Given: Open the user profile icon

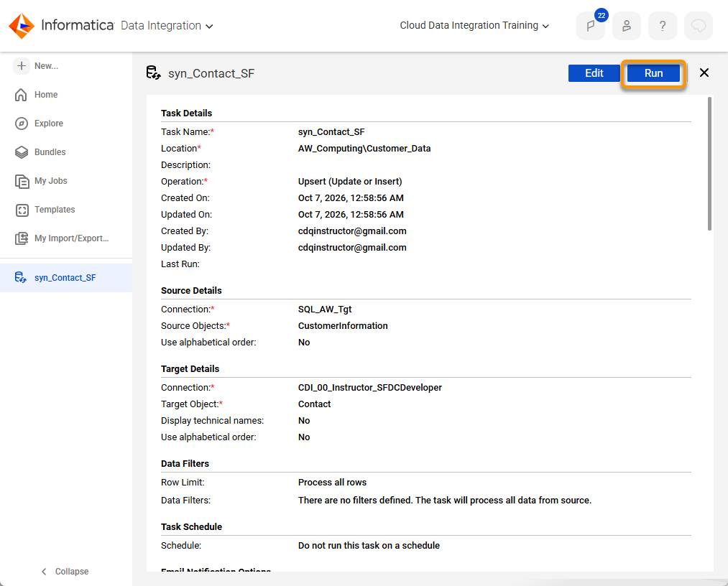Looking at the screenshot, I should point(627,26).
